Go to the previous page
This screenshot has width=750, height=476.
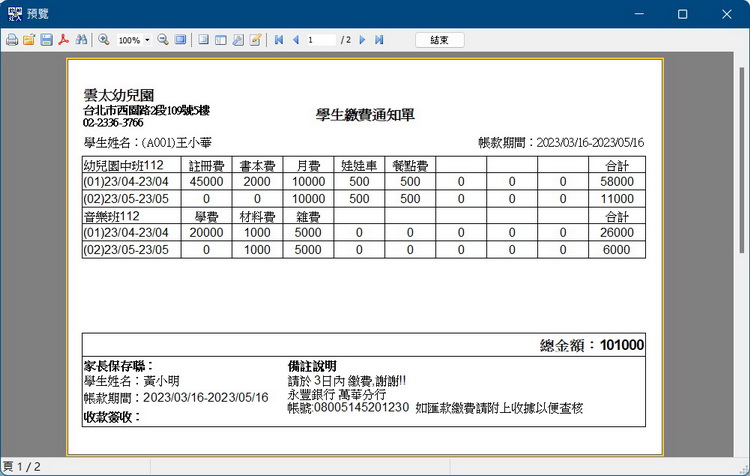[295, 40]
